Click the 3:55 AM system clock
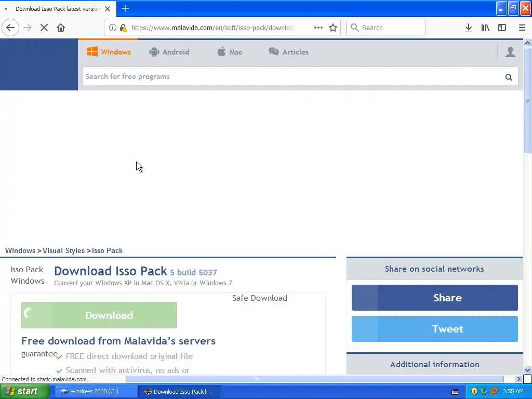 (x=513, y=391)
